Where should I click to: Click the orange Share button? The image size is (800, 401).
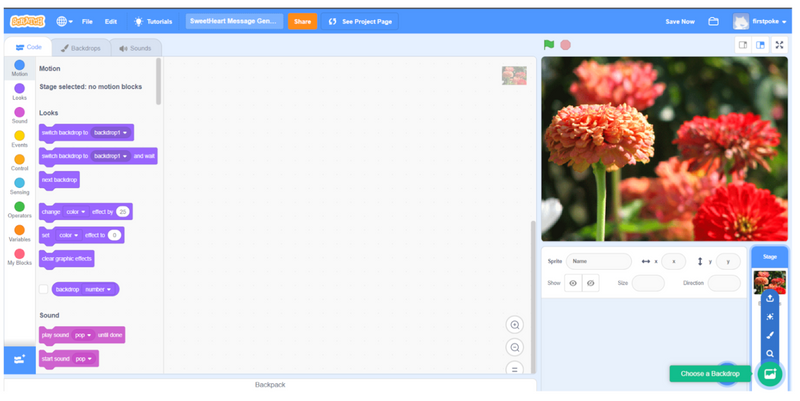(x=302, y=21)
